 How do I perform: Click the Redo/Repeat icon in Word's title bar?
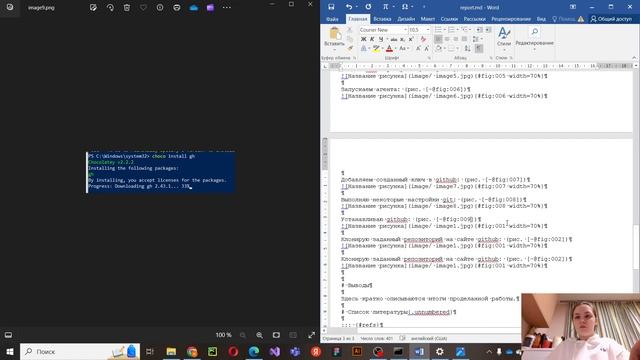(x=368, y=7)
